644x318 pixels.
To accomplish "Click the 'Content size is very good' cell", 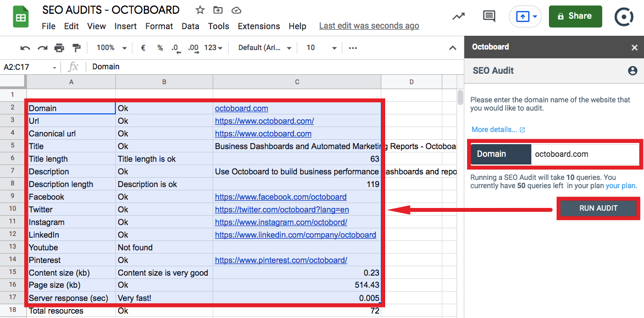I will pyautogui.click(x=164, y=273).
